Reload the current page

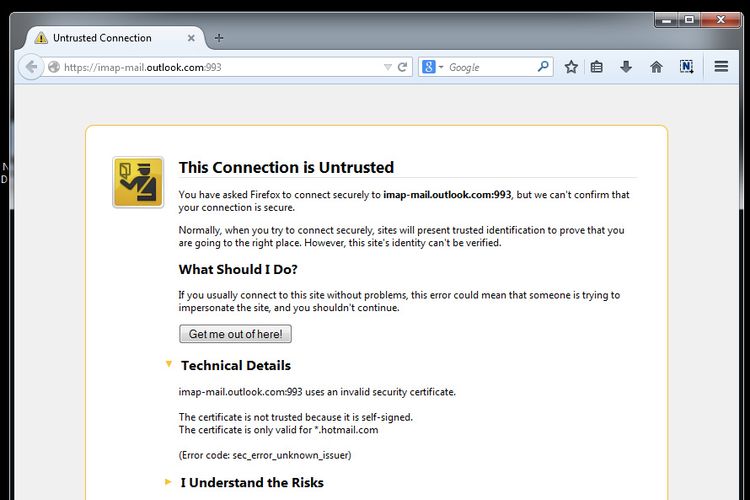403,67
